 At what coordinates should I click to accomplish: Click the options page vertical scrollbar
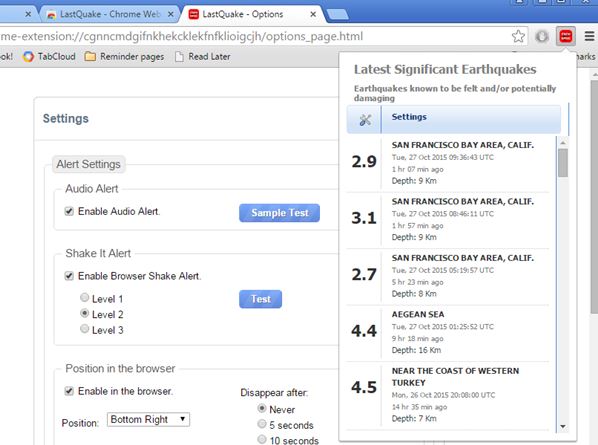point(594,198)
